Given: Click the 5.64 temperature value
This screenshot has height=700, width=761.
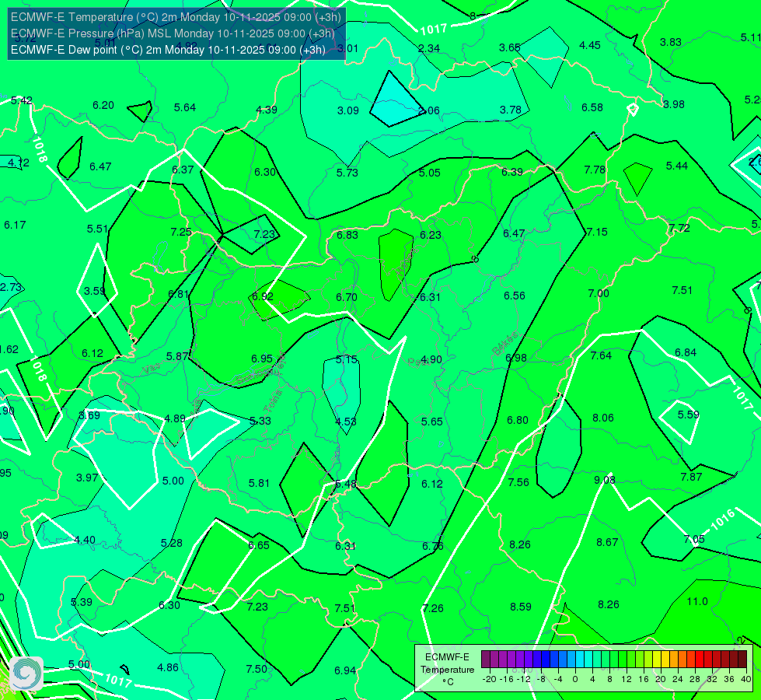Looking at the screenshot, I should tap(185, 108).
